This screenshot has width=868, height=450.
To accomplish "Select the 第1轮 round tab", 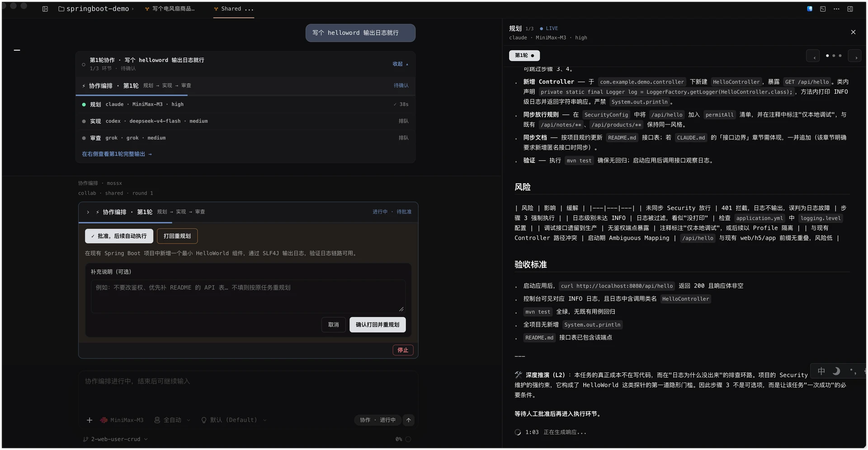I will [524, 56].
